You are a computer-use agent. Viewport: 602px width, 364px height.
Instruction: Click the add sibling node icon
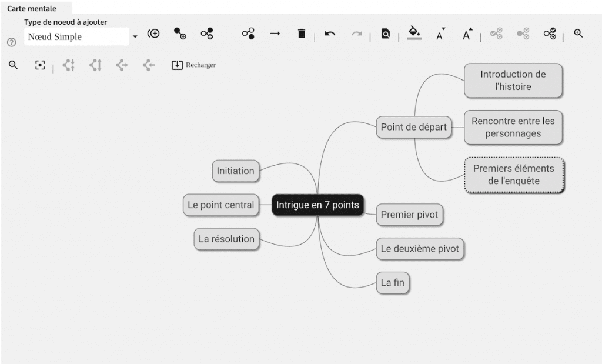pos(207,34)
